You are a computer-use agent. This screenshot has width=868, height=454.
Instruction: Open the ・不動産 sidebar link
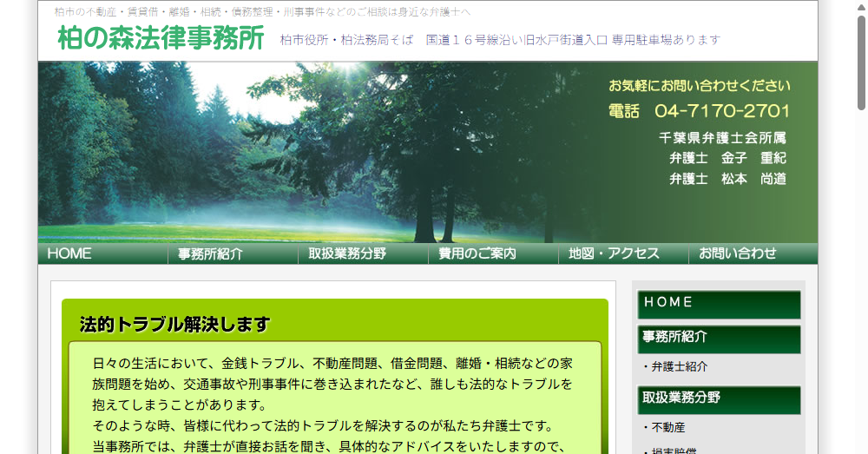(664, 427)
